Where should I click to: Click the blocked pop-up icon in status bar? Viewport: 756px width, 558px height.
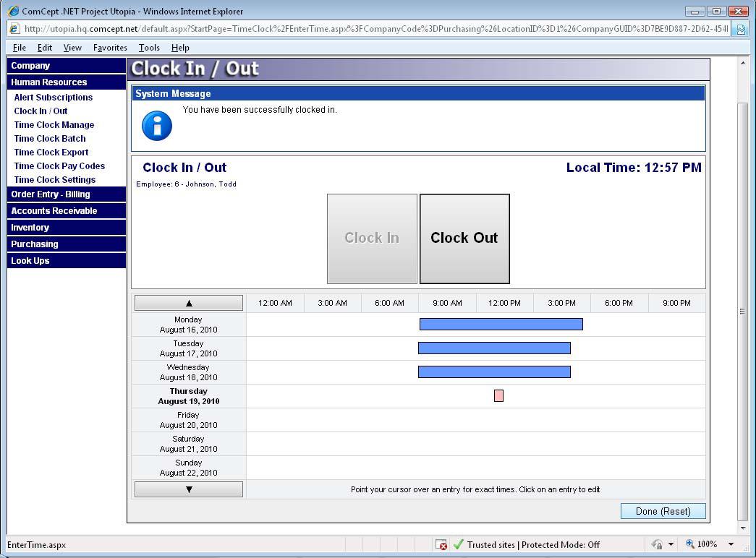point(442,545)
